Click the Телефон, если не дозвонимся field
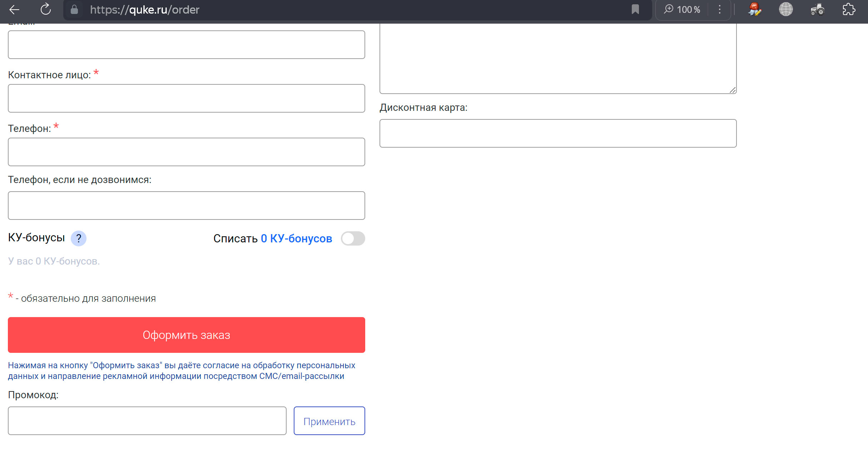This screenshot has height=449, width=868. coord(187,206)
